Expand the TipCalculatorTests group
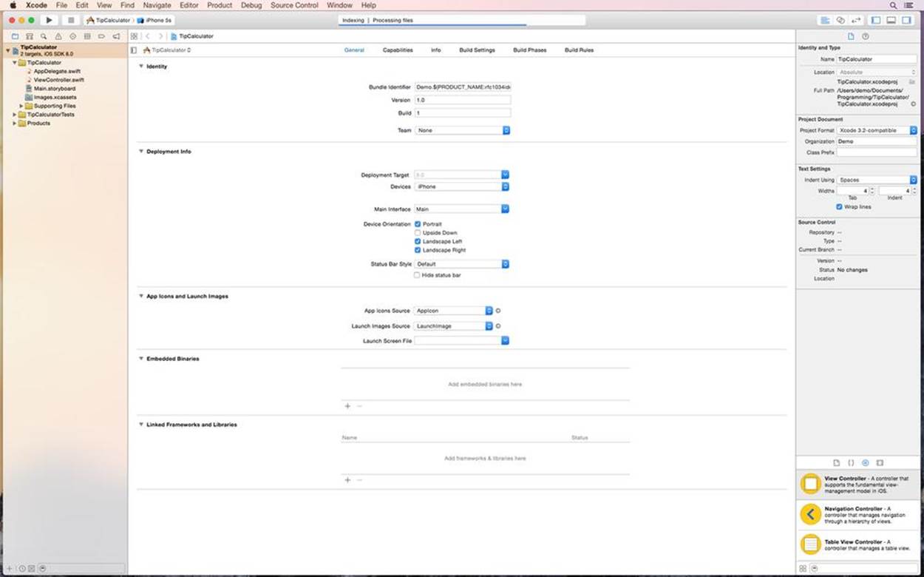Screen dimensions: 924x577 (x=15, y=115)
